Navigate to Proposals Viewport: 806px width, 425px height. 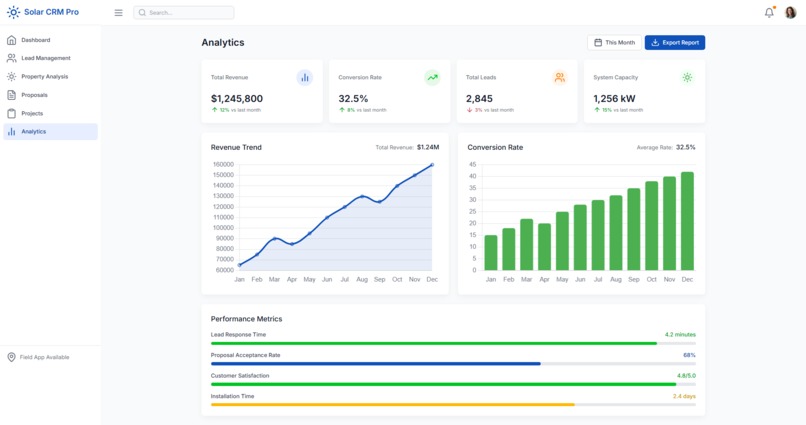click(x=50, y=95)
